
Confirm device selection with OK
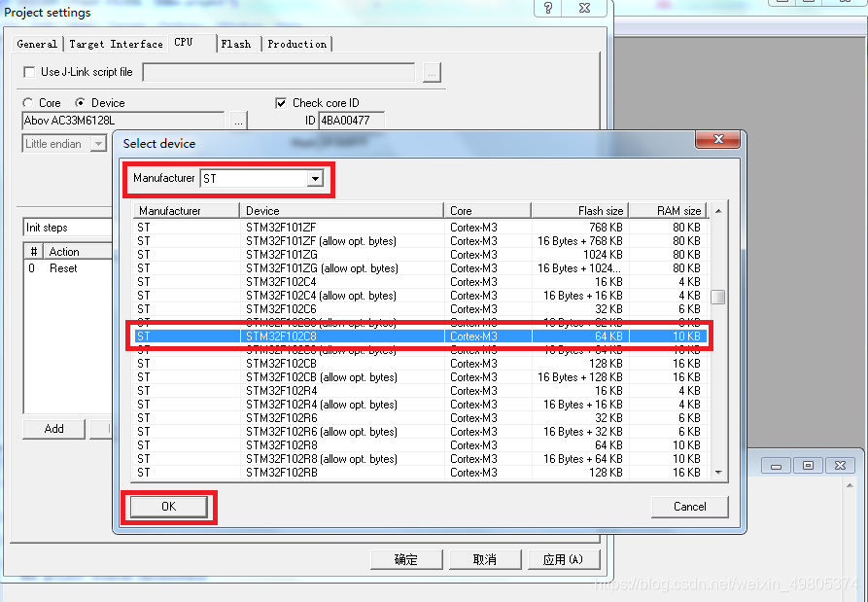(x=169, y=506)
